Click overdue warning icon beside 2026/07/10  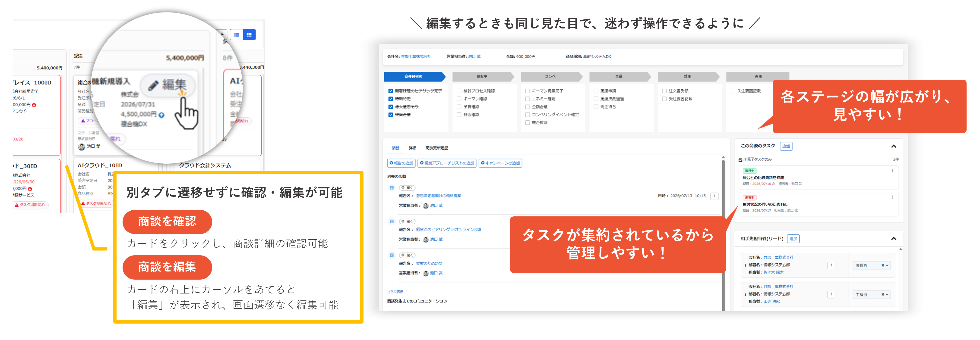click(774, 184)
